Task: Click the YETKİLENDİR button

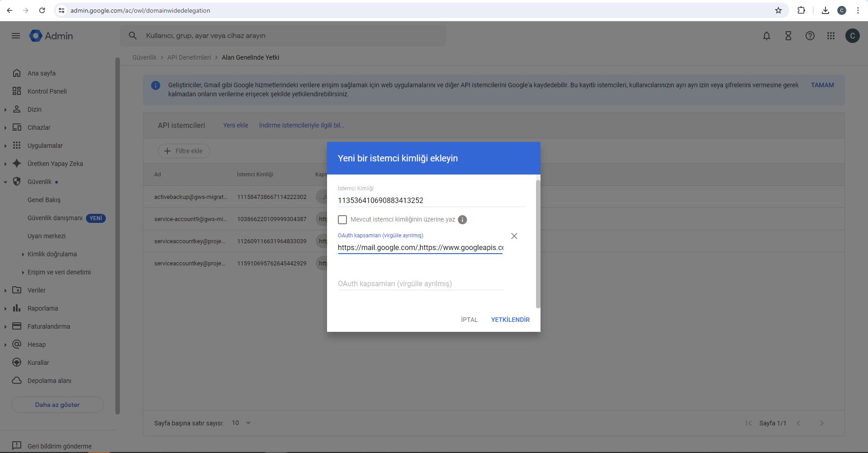Action: coord(510,320)
